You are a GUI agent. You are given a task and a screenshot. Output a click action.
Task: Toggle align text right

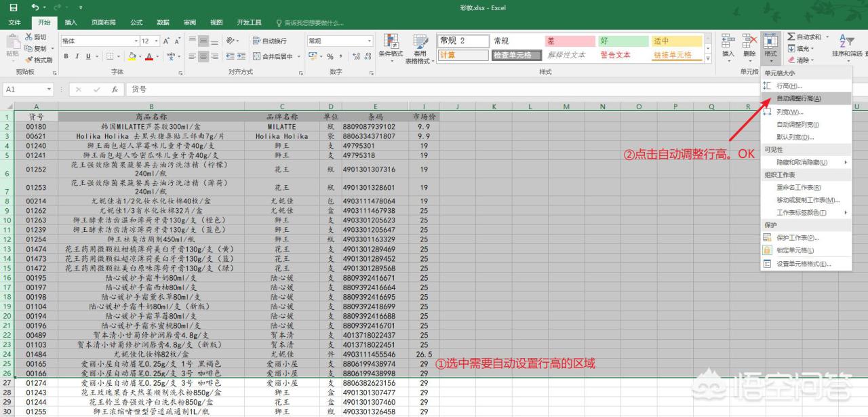tap(214, 56)
